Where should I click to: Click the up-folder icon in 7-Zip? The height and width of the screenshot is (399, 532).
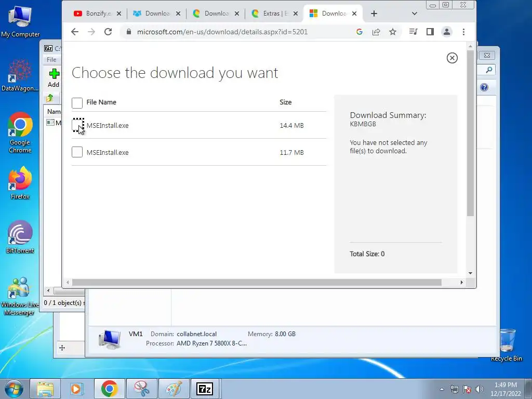pyautogui.click(x=50, y=98)
